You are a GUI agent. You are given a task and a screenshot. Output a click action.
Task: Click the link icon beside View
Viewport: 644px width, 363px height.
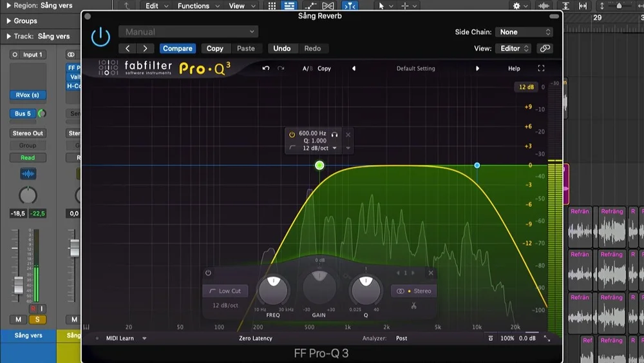[x=545, y=48]
